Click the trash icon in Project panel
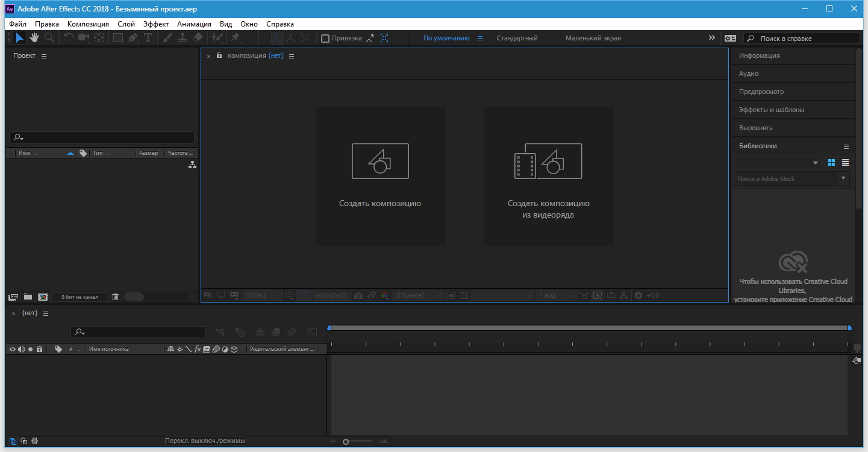868x452 pixels. (x=116, y=297)
